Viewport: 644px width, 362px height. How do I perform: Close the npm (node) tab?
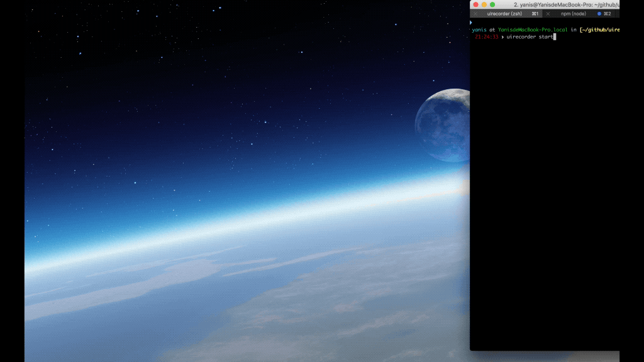point(548,14)
